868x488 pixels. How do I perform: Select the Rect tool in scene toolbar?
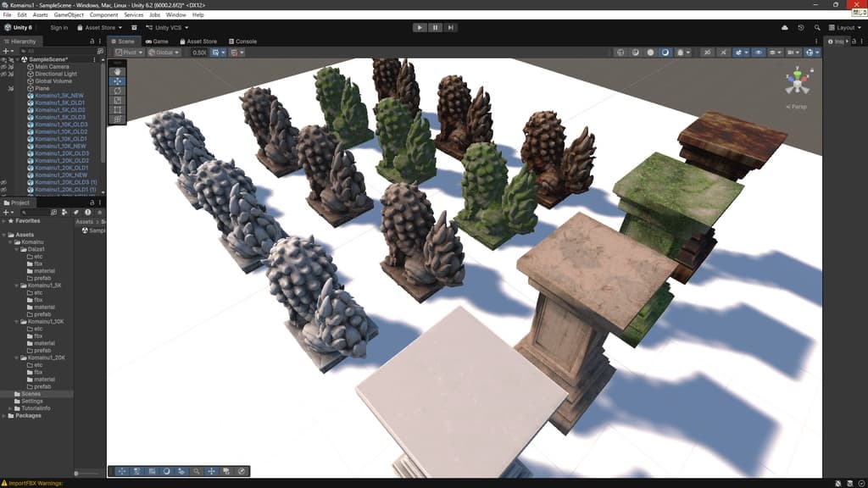click(118, 109)
